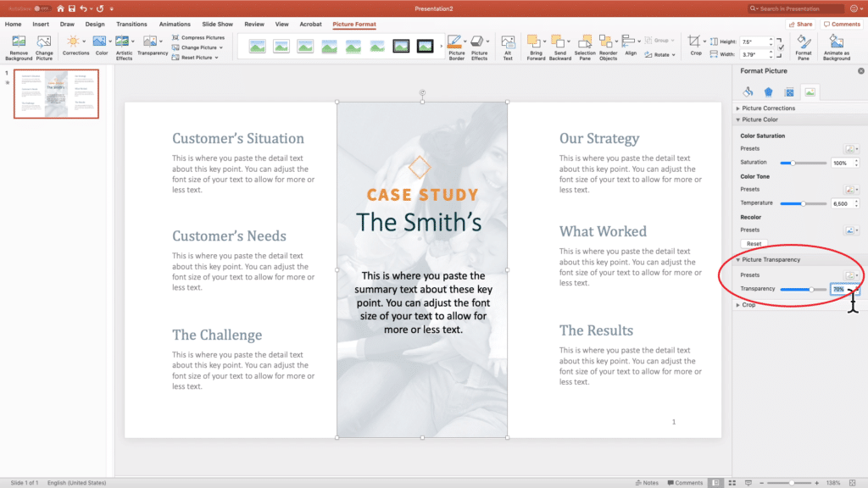Click the Share button
Viewport: 868px width, 488px height.
(x=799, y=24)
